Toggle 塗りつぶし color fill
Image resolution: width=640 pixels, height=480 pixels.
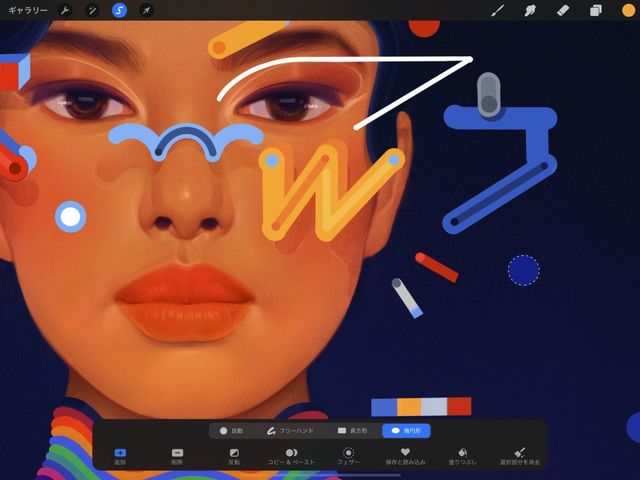(462, 456)
